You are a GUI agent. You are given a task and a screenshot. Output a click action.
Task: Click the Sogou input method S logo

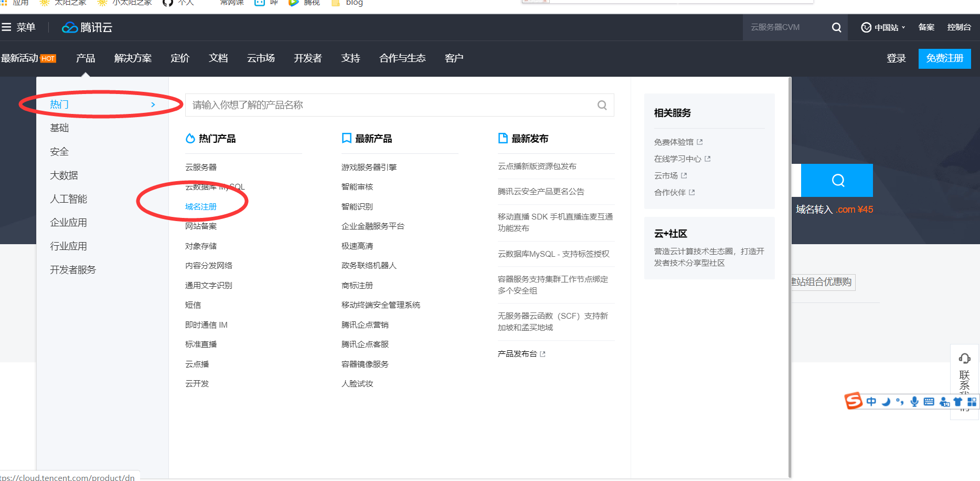[854, 401]
